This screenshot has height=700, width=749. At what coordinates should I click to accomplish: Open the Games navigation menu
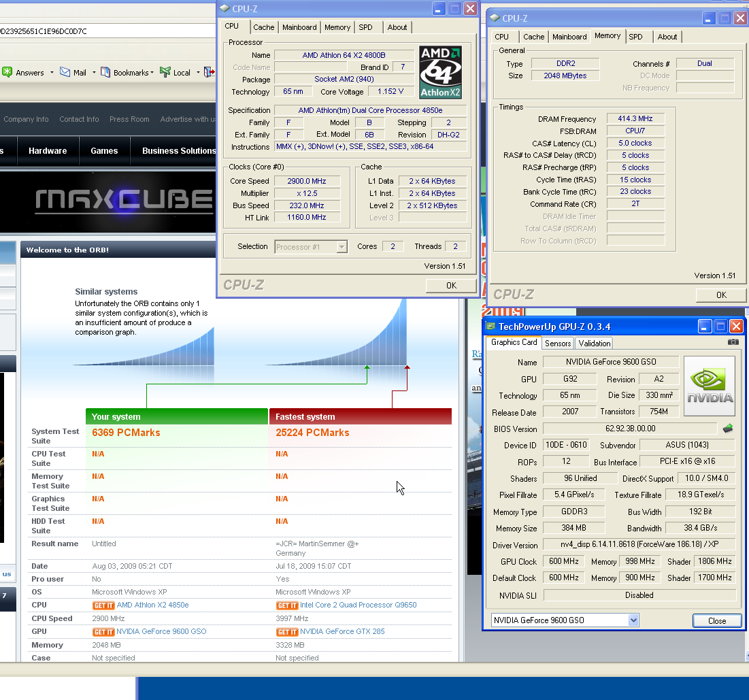tap(104, 150)
